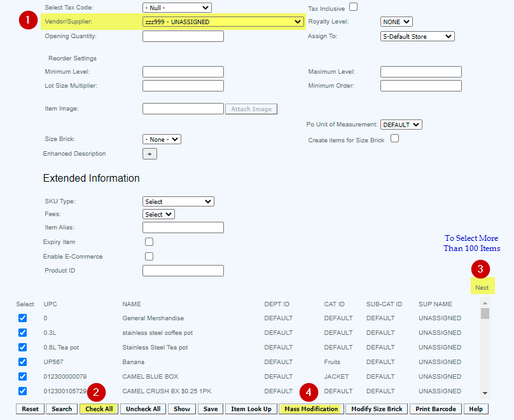The width and height of the screenshot is (514, 420).
Task: Select the Assign To store dropdown
Action: [417, 36]
